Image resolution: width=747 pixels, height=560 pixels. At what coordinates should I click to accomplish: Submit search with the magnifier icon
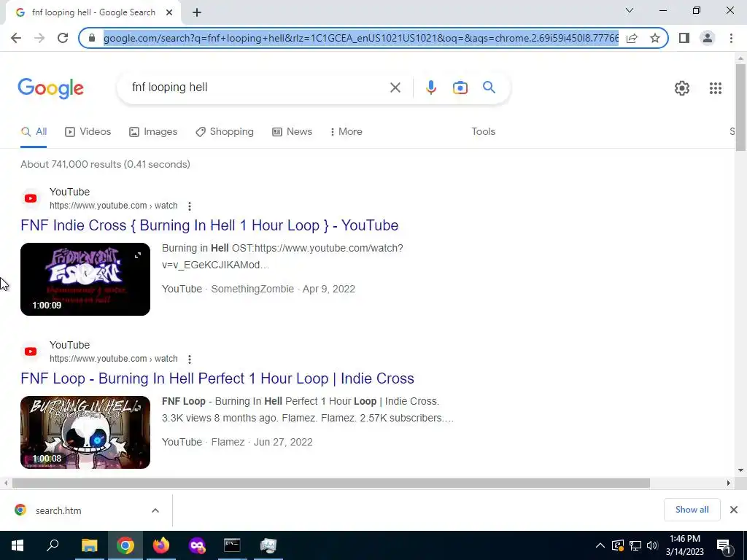[x=489, y=87]
